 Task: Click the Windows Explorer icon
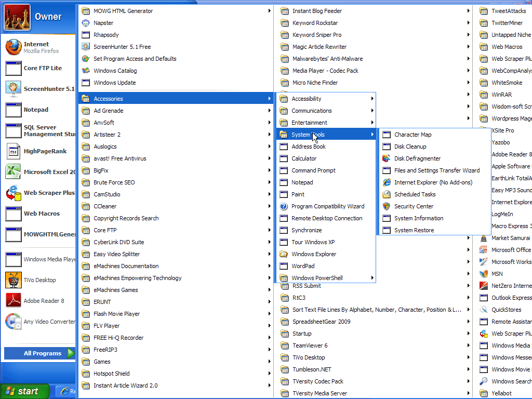point(284,254)
